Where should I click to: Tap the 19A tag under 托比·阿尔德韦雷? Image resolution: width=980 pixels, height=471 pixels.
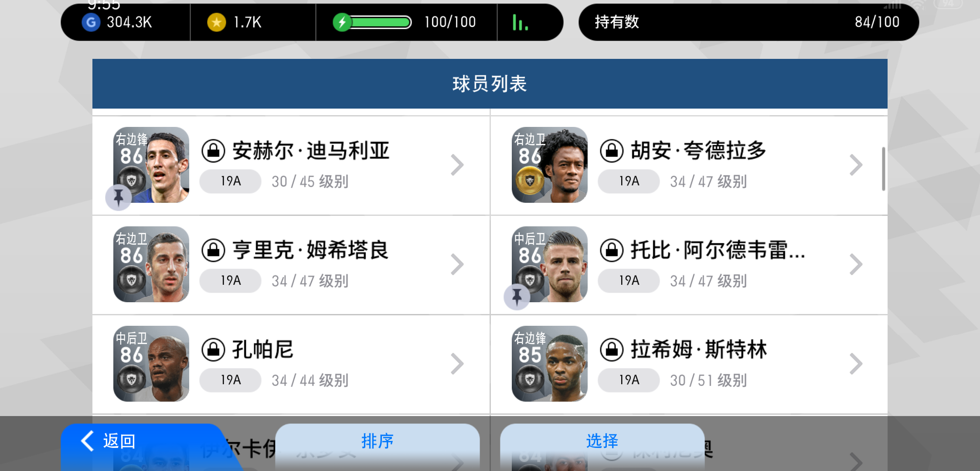click(x=629, y=280)
